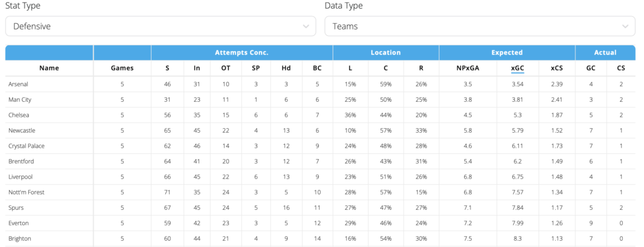Sort by xCS column header
Image resolution: width=644 pixels, height=247 pixels.
click(x=557, y=68)
